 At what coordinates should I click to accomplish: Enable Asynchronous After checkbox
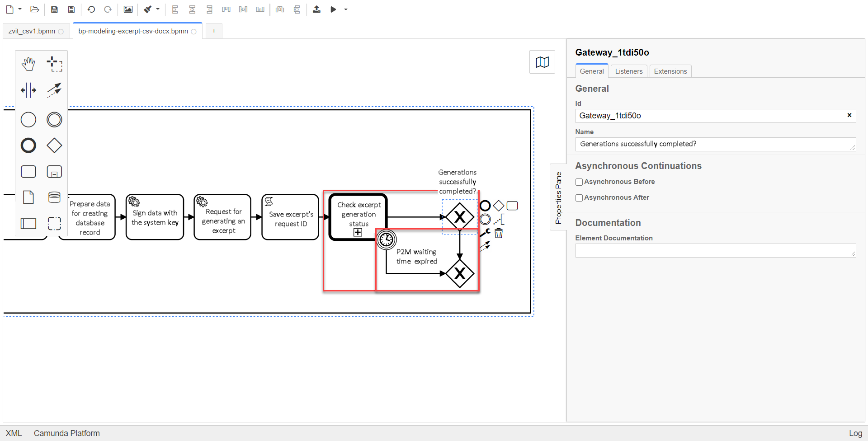579,198
